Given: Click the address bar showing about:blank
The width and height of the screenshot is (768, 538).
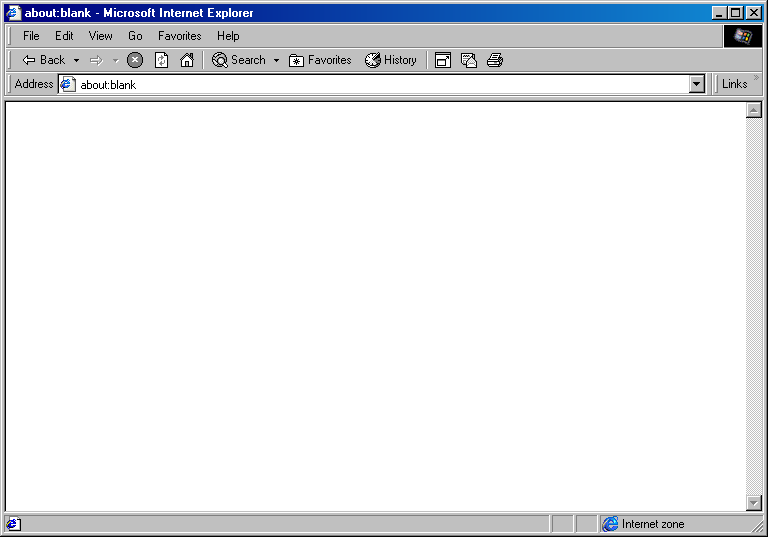Looking at the screenshot, I should point(382,84).
